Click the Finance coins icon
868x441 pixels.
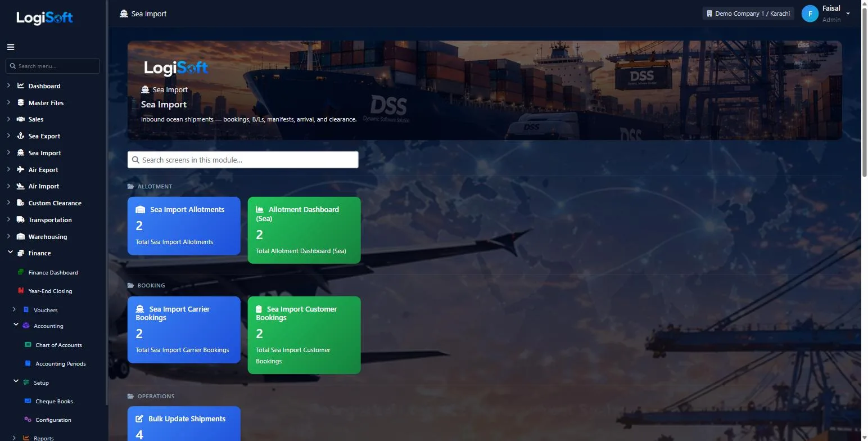tap(21, 253)
